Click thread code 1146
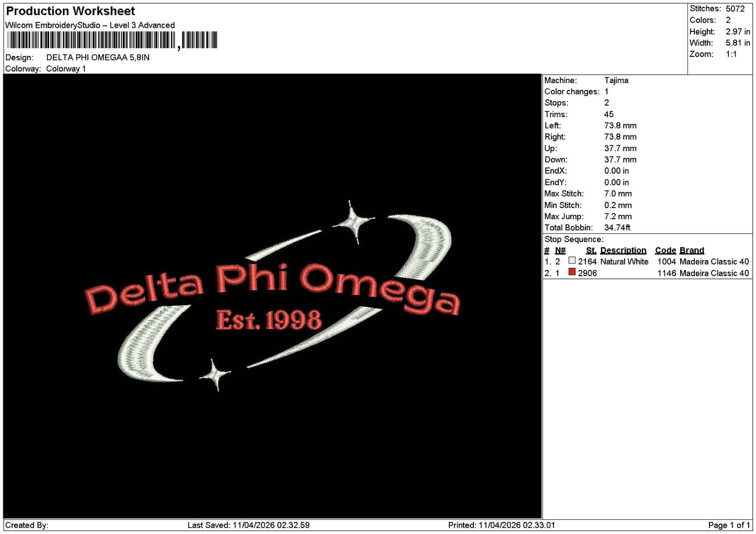 [667, 273]
